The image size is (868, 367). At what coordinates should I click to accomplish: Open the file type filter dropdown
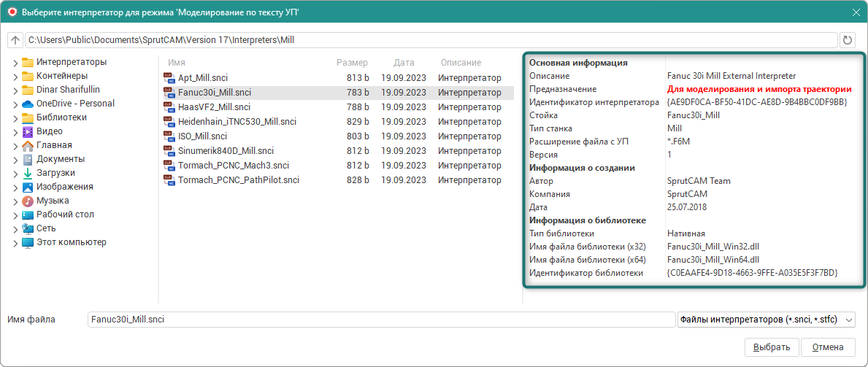coord(766,320)
